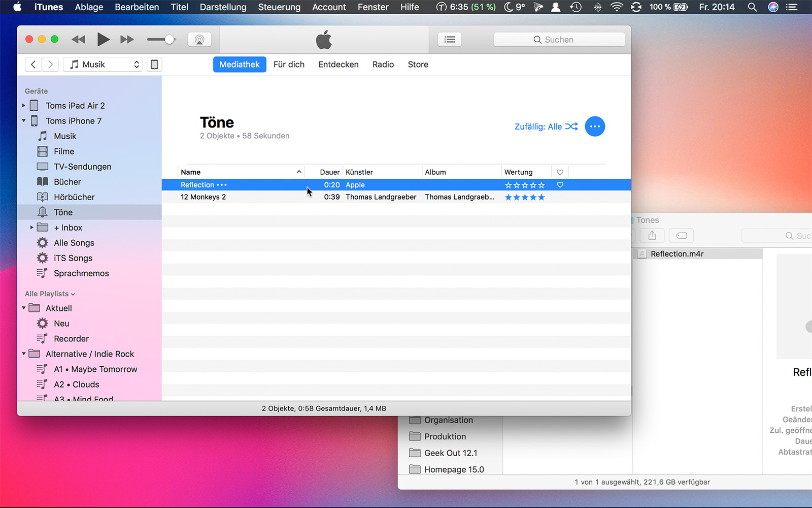Sort by the Wertung column
812x508 pixels.
pos(526,172)
